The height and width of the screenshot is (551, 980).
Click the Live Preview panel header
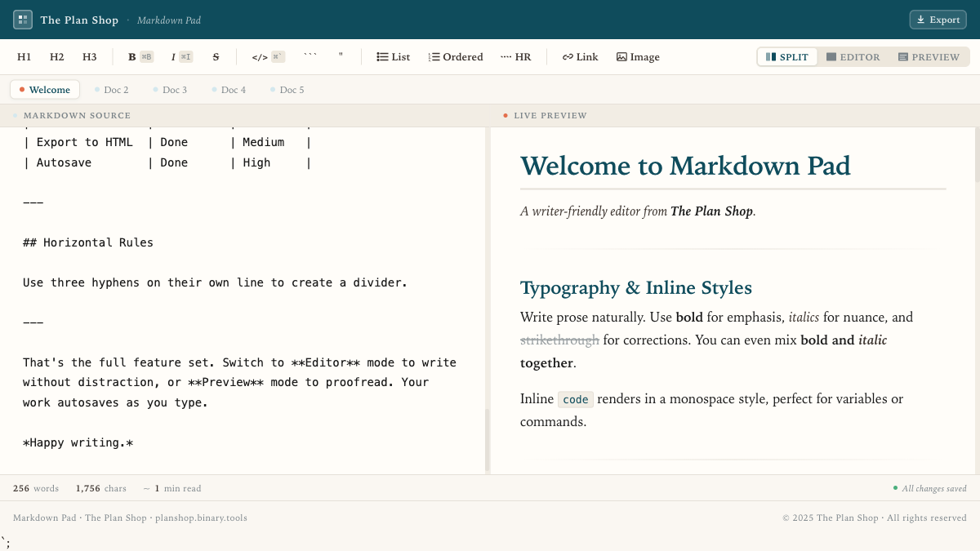[735, 116]
